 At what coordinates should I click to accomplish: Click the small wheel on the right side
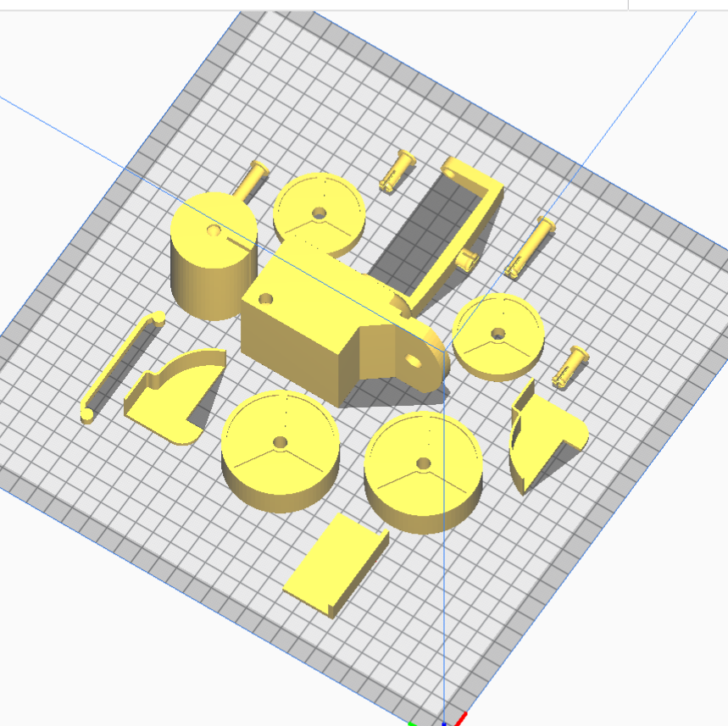[497, 335]
